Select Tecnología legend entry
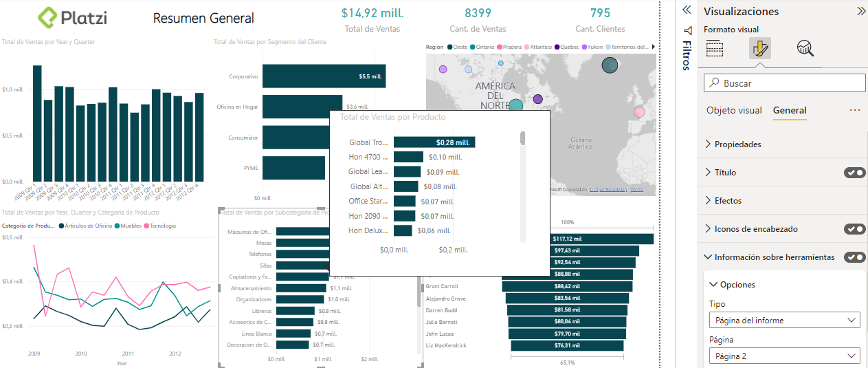This screenshot has height=368, width=868. pyautogui.click(x=159, y=226)
